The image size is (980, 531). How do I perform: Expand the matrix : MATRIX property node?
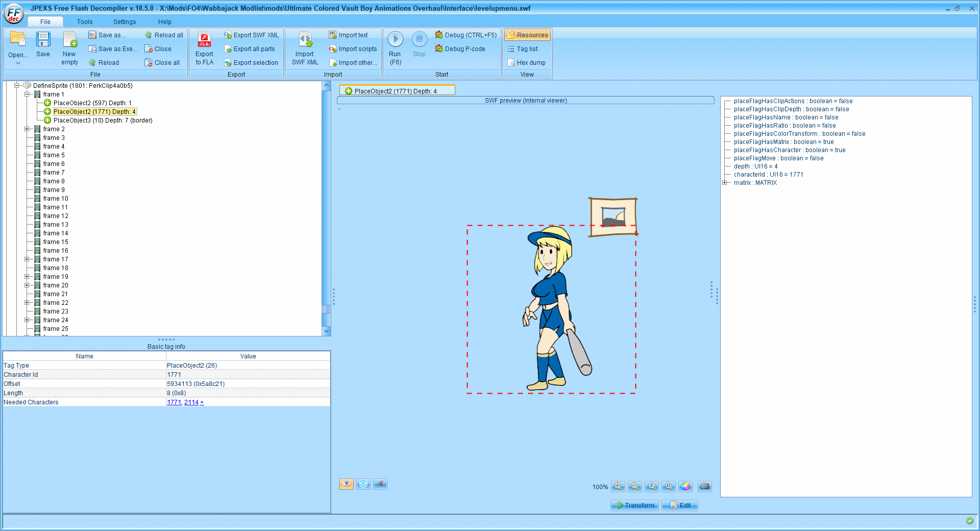(x=725, y=183)
